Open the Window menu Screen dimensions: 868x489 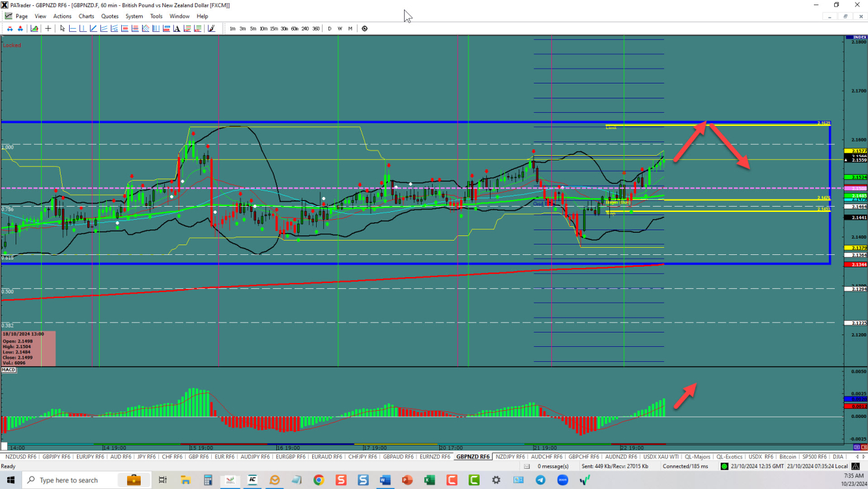point(179,16)
